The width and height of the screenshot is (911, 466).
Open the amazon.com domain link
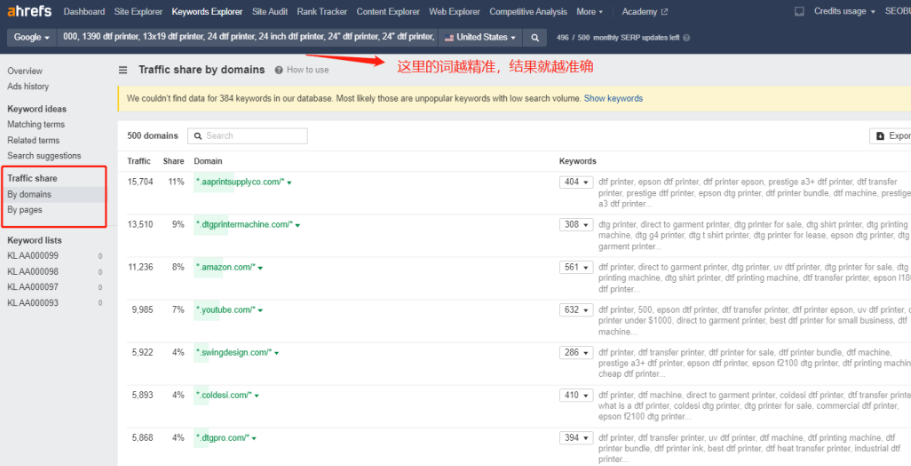tap(226, 267)
